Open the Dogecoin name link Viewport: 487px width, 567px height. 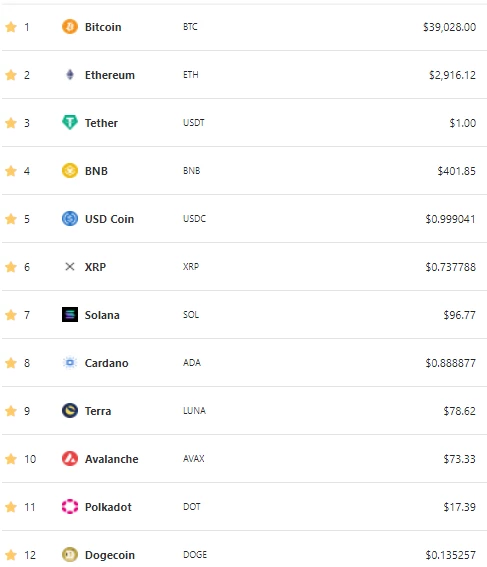tap(110, 555)
